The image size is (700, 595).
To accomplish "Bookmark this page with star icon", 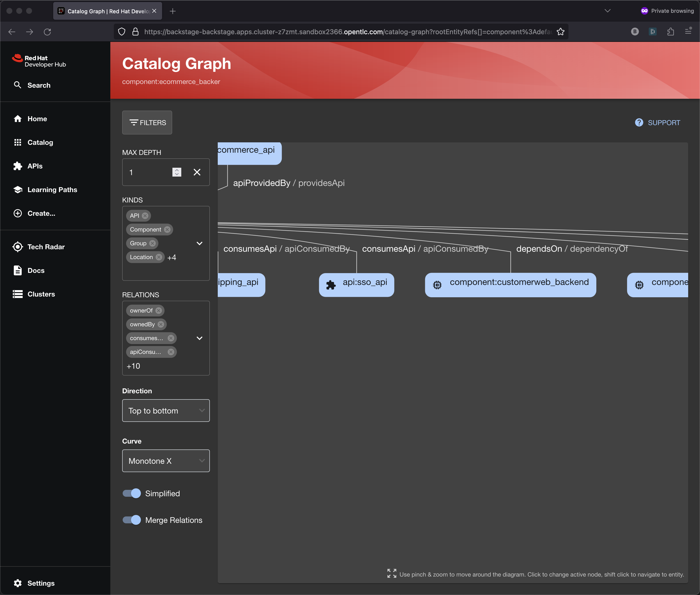I will 561,32.
